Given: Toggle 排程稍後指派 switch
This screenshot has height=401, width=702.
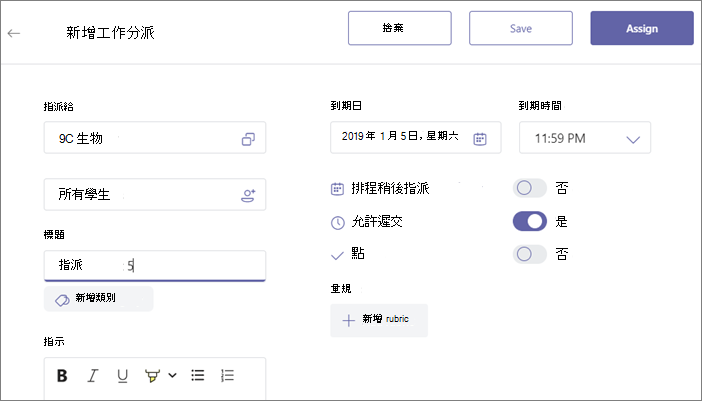Looking at the screenshot, I should pyautogui.click(x=530, y=188).
